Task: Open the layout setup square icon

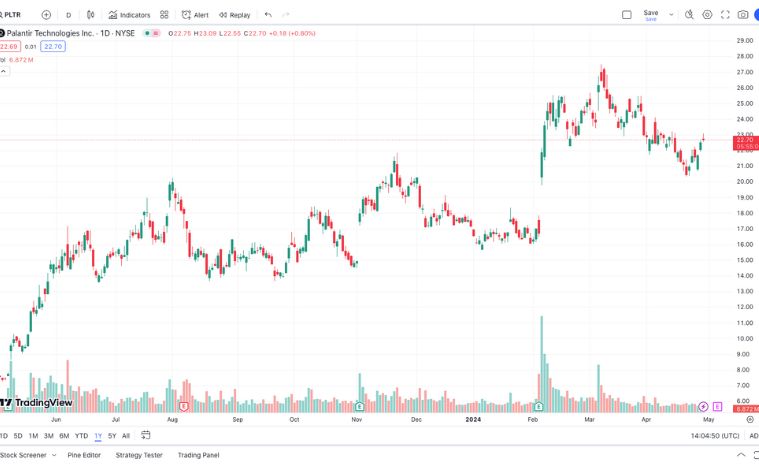Action: (x=627, y=15)
